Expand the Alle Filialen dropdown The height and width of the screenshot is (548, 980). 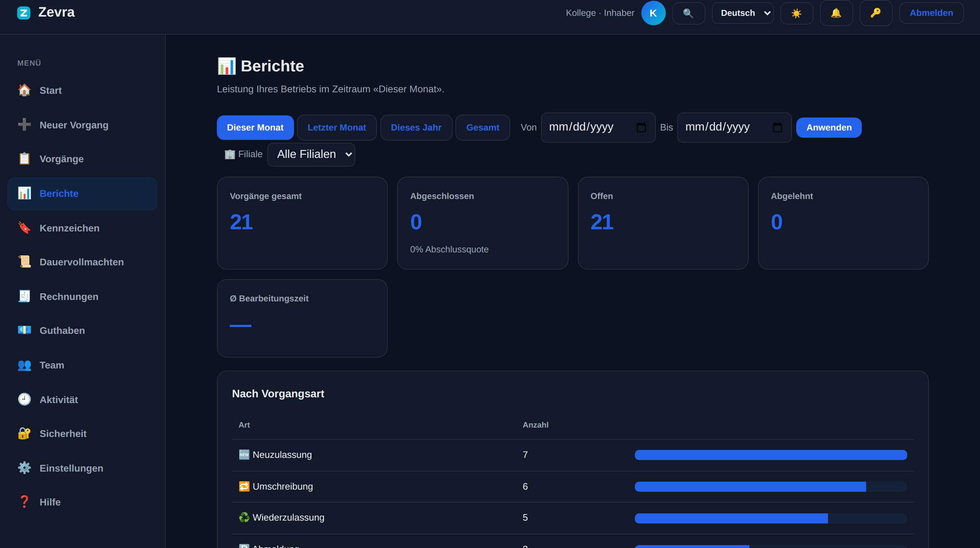point(311,155)
